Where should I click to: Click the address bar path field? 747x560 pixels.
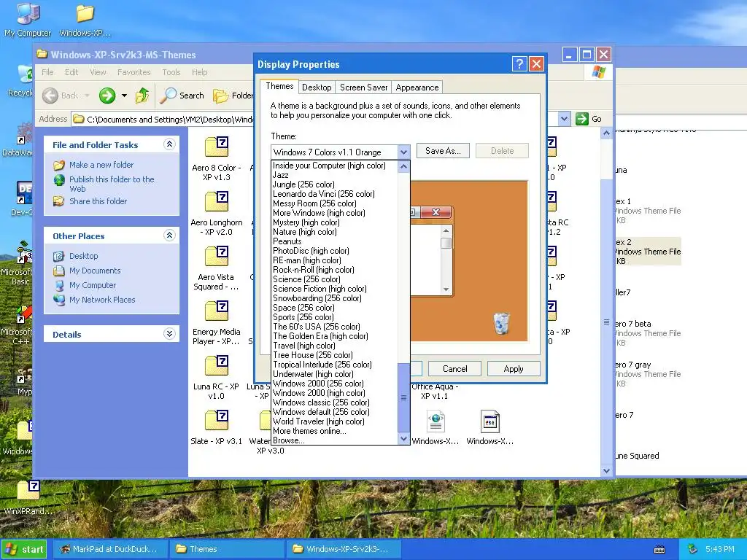314,119
